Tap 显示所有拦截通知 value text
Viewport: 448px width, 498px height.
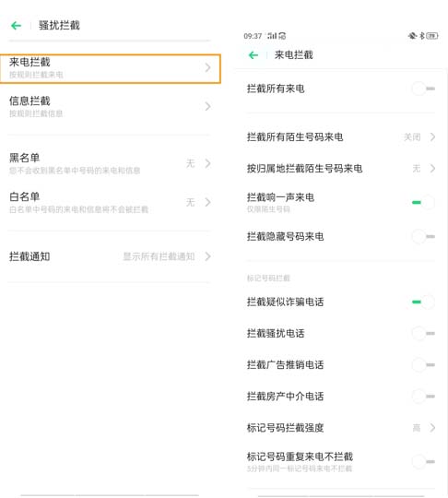click(x=159, y=256)
